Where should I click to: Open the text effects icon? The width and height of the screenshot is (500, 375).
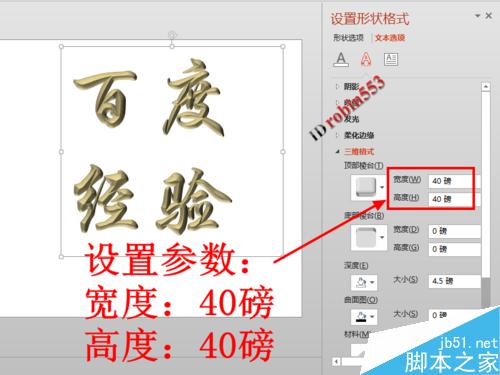coord(366,59)
